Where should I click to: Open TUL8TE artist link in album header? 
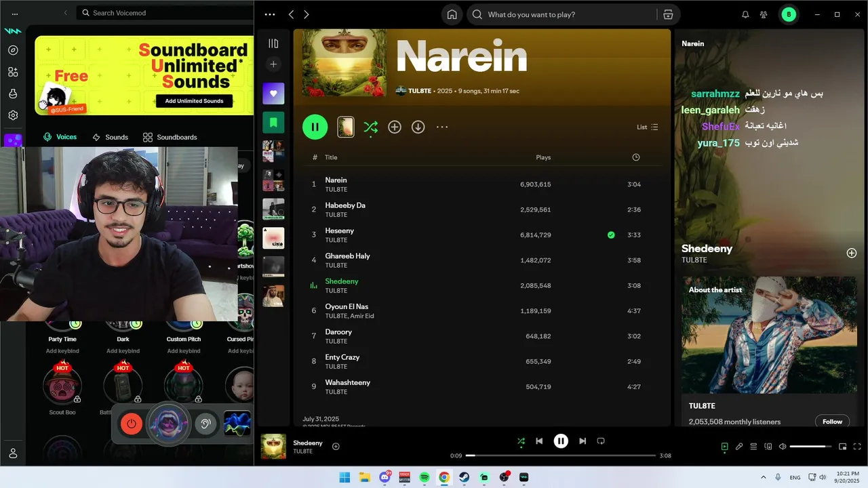pos(419,91)
